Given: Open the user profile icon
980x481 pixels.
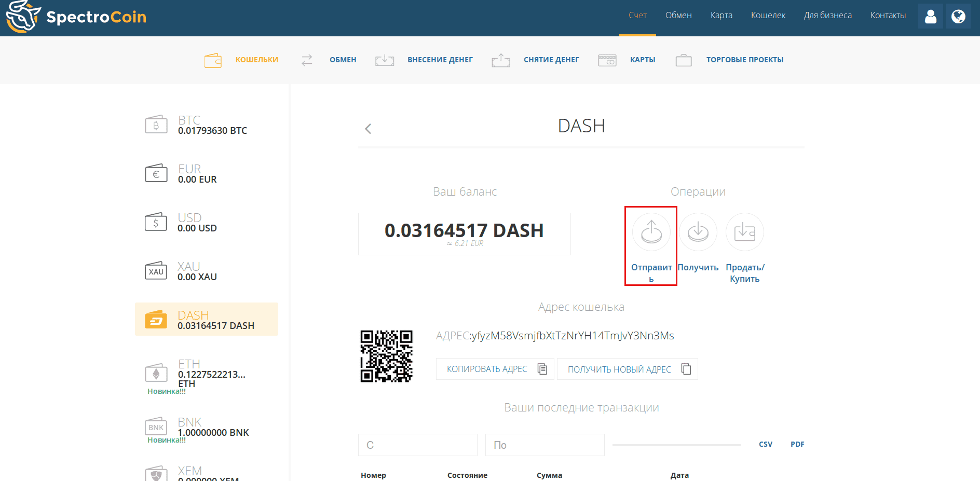Looking at the screenshot, I should [x=931, y=16].
